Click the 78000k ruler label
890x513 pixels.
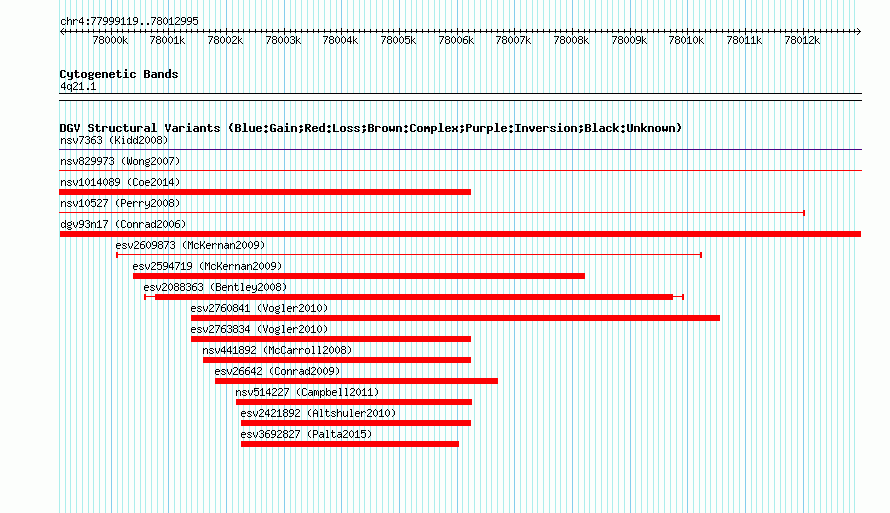(x=110, y=40)
